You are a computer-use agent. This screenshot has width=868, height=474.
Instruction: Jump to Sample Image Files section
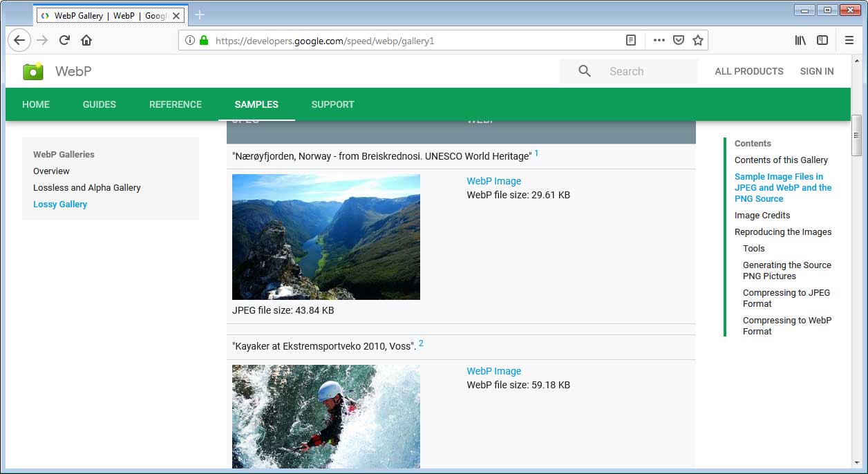tap(783, 187)
